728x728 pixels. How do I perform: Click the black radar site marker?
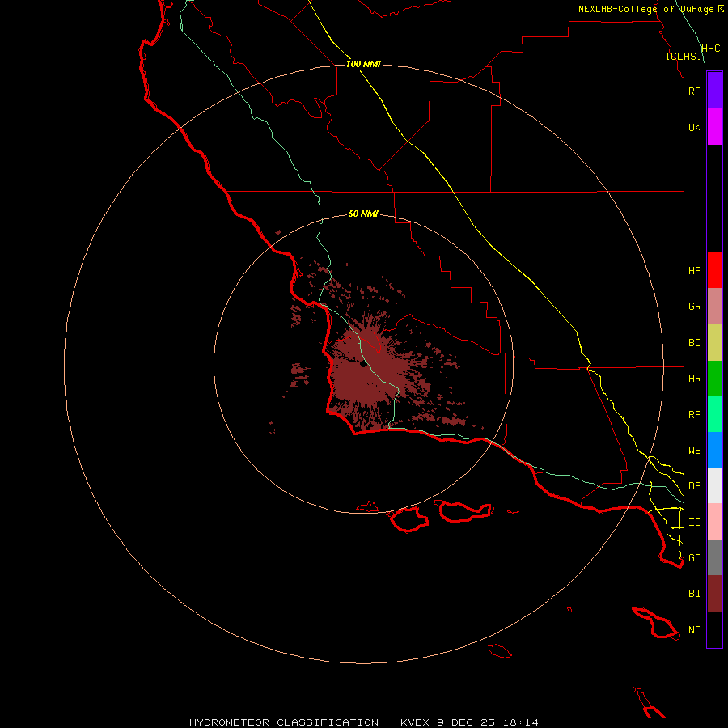(363, 364)
